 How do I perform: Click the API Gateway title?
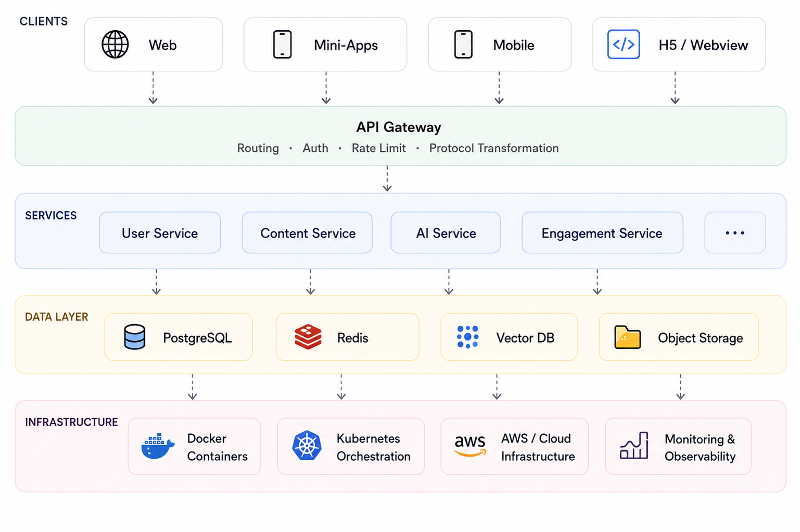pyautogui.click(x=399, y=127)
